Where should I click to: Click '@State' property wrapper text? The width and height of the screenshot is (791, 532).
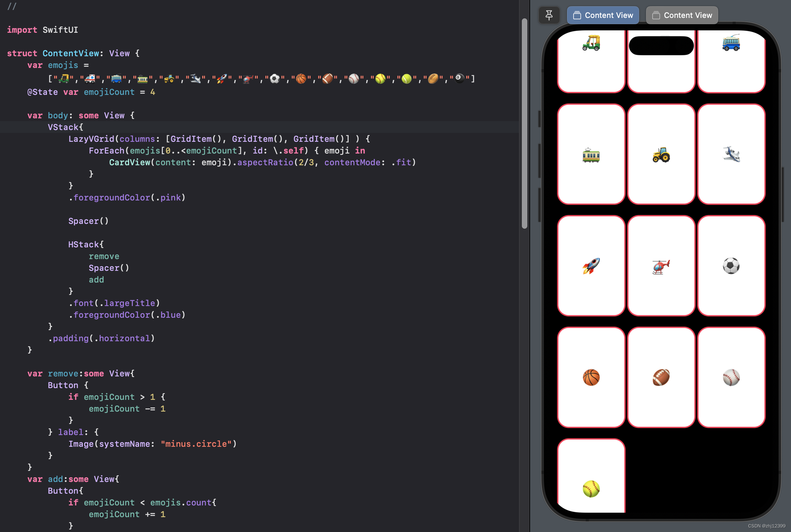(42, 92)
